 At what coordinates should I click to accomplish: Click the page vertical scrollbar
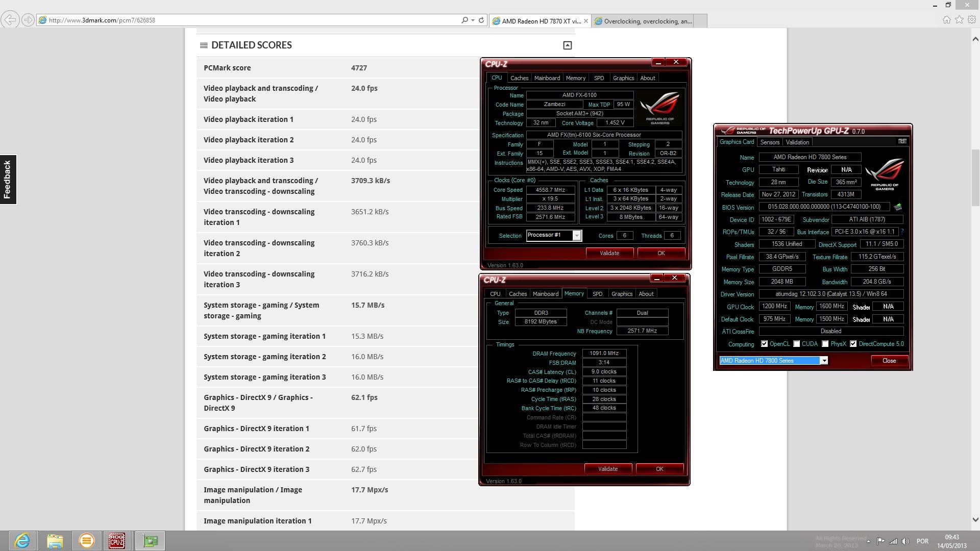(975, 179)
